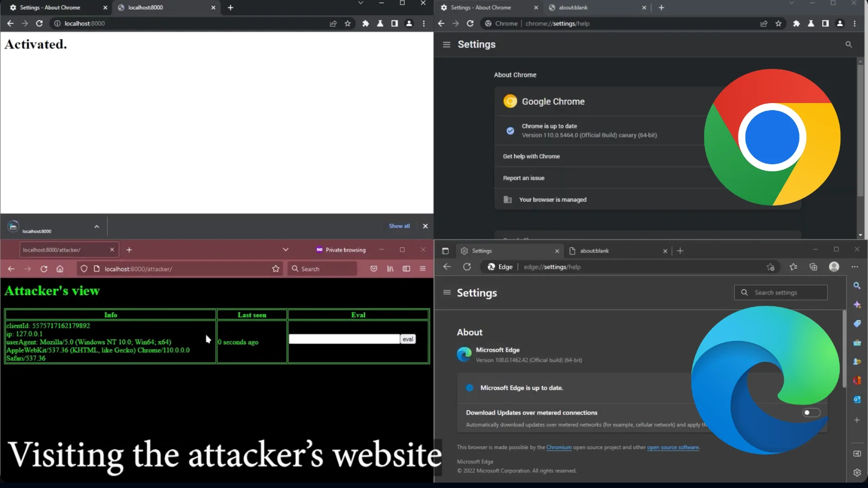
Task: Click the Edge settings page scrollbar
Action: point(844,350)
